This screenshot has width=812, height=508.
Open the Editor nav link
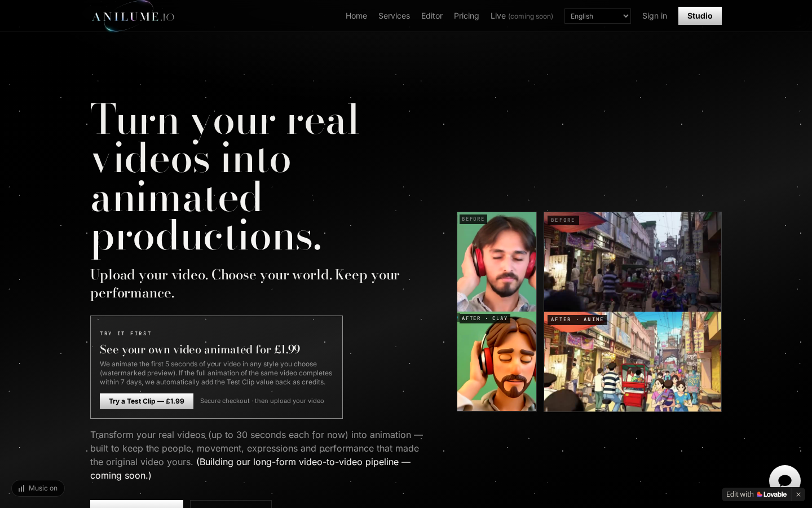(x=432, y=16)
